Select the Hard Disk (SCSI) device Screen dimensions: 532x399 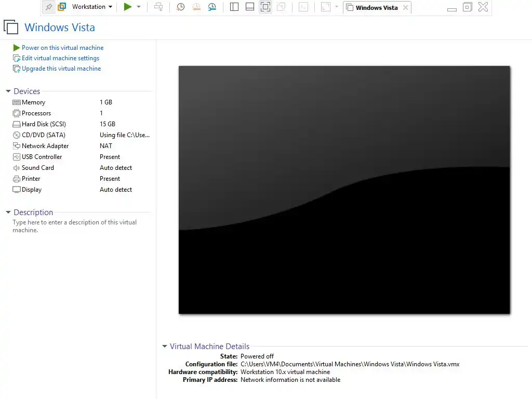click(82, 124)
